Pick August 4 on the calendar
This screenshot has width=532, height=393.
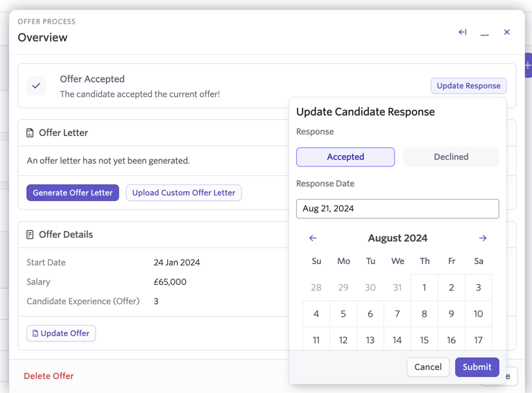[x=316, y=314]
